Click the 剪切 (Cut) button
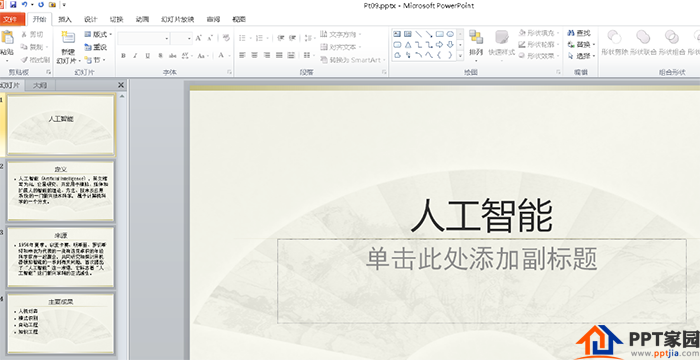Viewport: 700px width, 360px height. click(x=32, y=34)
